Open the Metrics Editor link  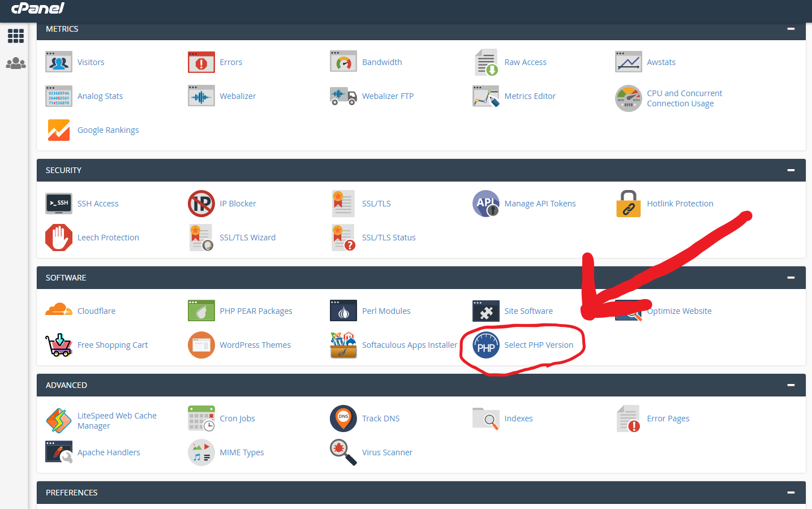point(530,96)
